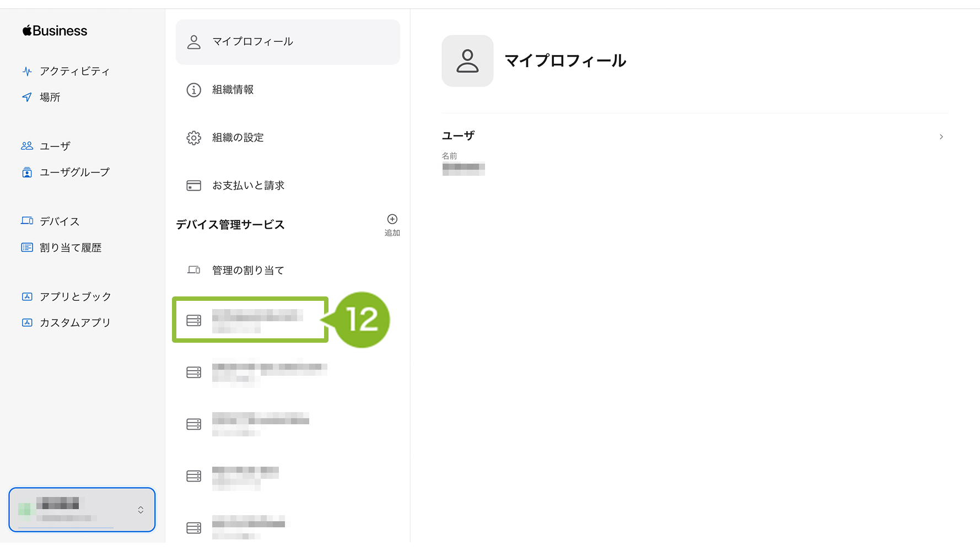Open お支払いと請求 settings
The width and height of the screenshot is (980, 551).
(288, 186)
